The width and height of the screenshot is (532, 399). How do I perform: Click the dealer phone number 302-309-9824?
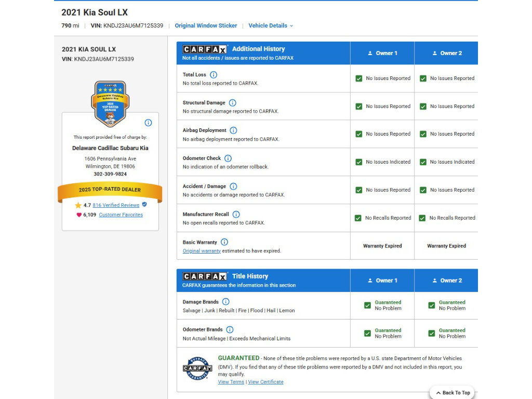tap(110, 174)
